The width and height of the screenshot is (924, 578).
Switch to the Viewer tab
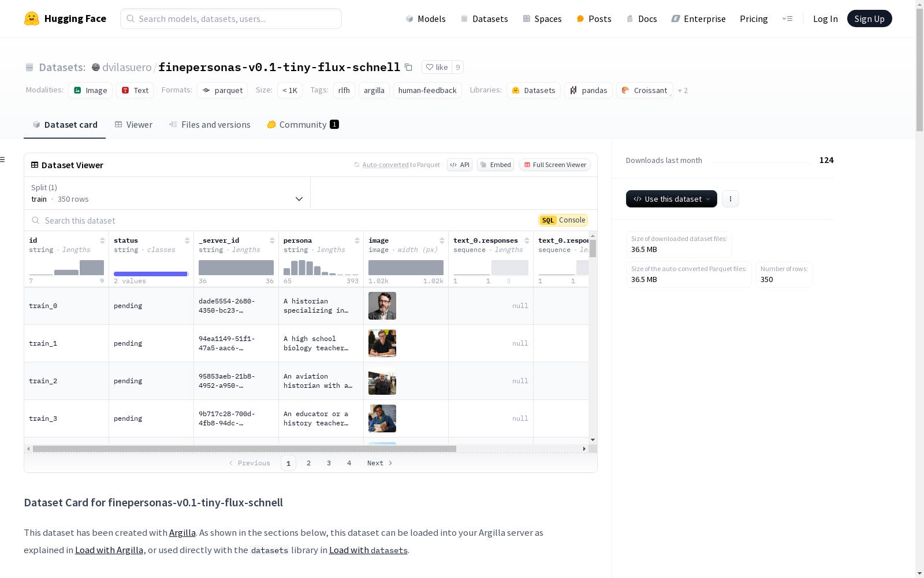point(133,125)
